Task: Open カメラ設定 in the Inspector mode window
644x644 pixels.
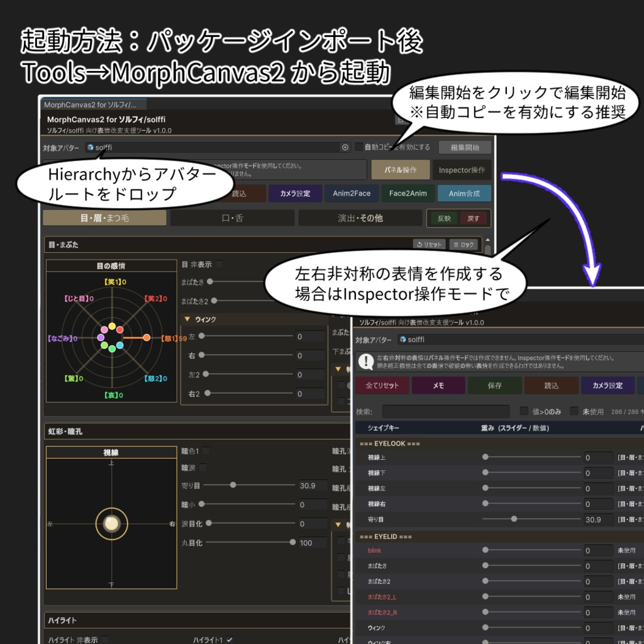Action: (x=608, y=386)
